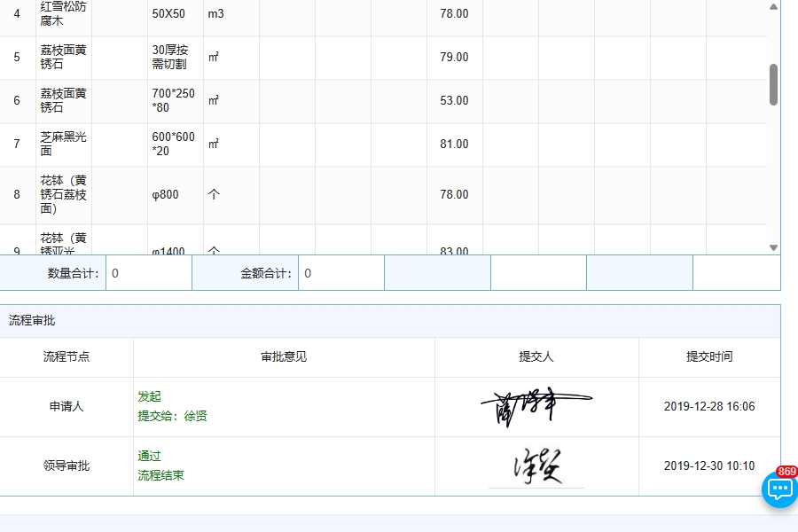Click the 金额合计 value field
This screenshot has width=798, height=532.
tap(340, 273)
